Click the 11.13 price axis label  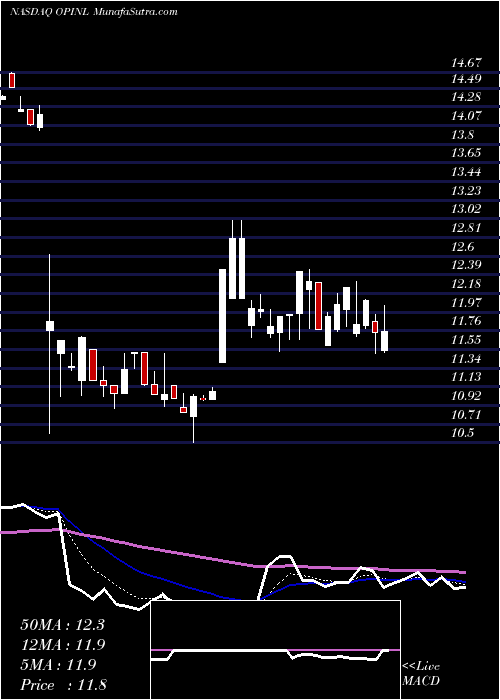[467, 377]
